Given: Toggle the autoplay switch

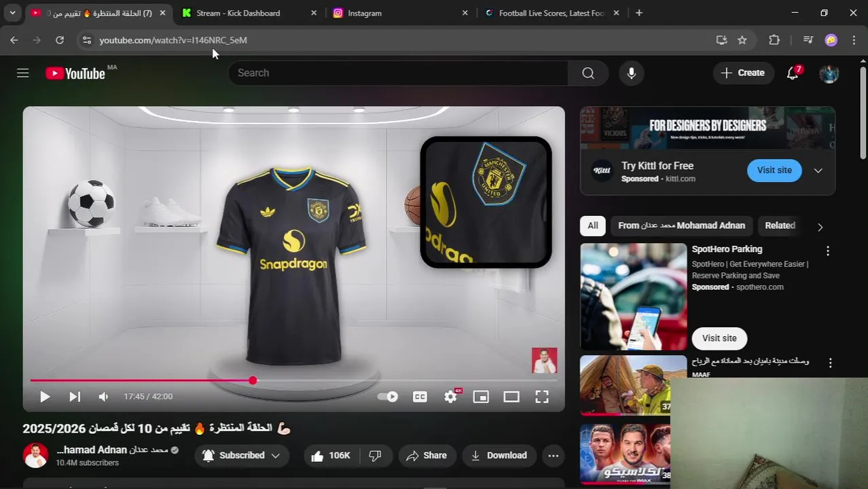Looking at the screenshot, I should tap(388, 397).
